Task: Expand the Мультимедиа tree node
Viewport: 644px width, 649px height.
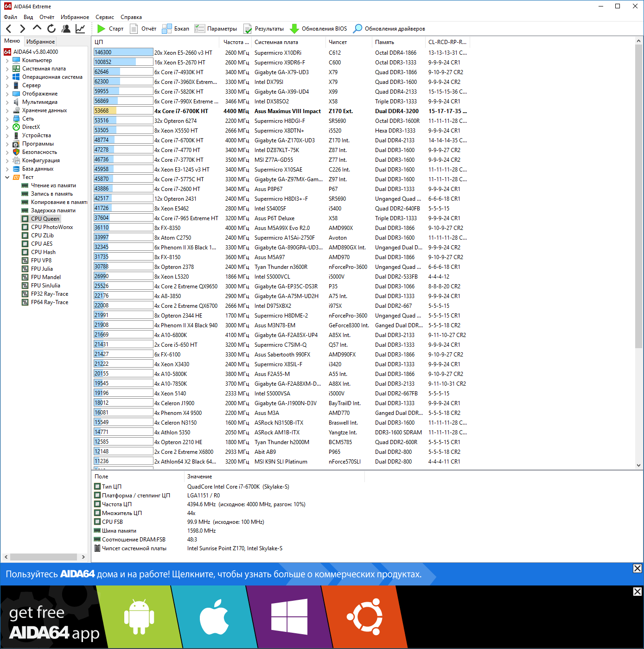Action: pyautogui.click(x=7, y=102)
